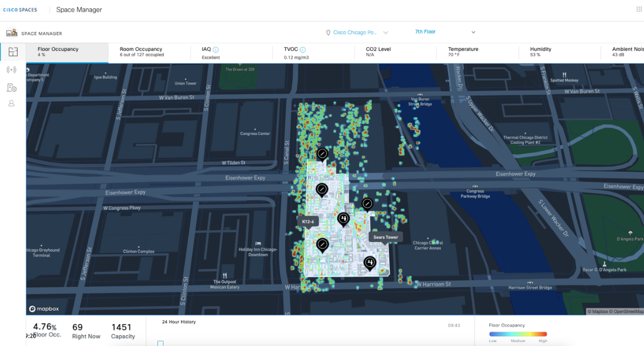Switch to the Room Occupancy tab
644x346 pixels.
click(141, 52)
